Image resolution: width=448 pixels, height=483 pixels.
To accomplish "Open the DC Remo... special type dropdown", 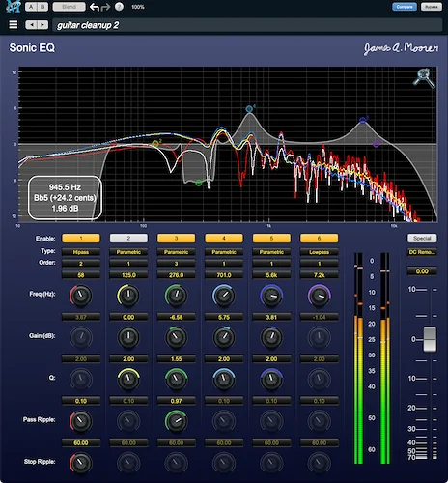I will tap(422, 252).
